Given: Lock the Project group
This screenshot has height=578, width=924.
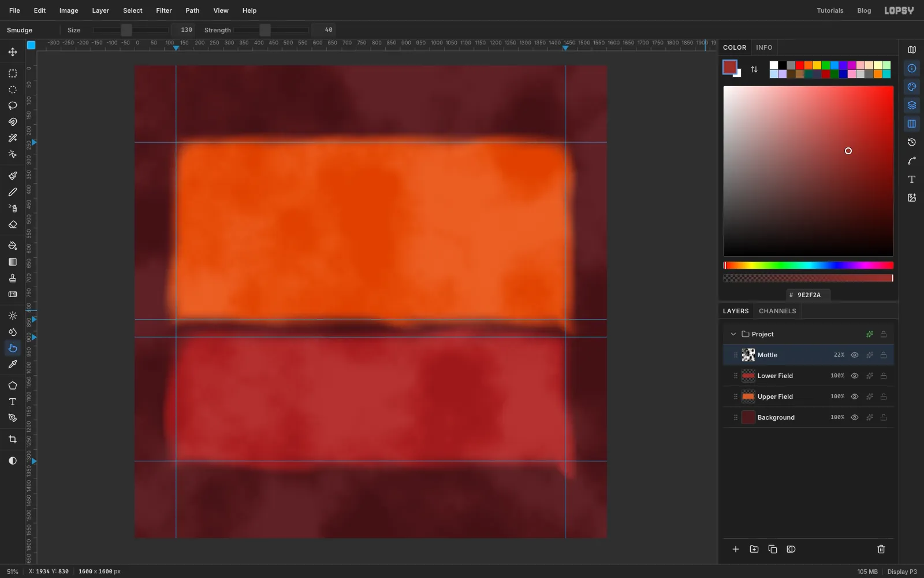Looking at the screenshot, I should click(x=884, y=334).
